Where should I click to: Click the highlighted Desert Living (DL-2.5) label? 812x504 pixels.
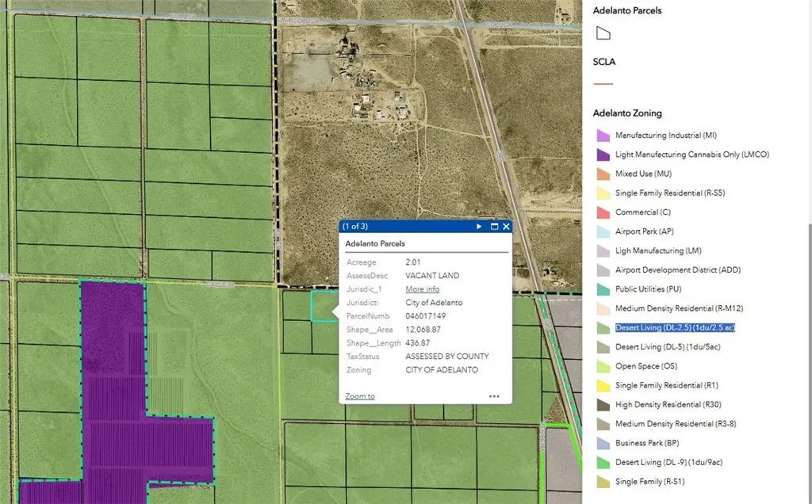[675, 328]
